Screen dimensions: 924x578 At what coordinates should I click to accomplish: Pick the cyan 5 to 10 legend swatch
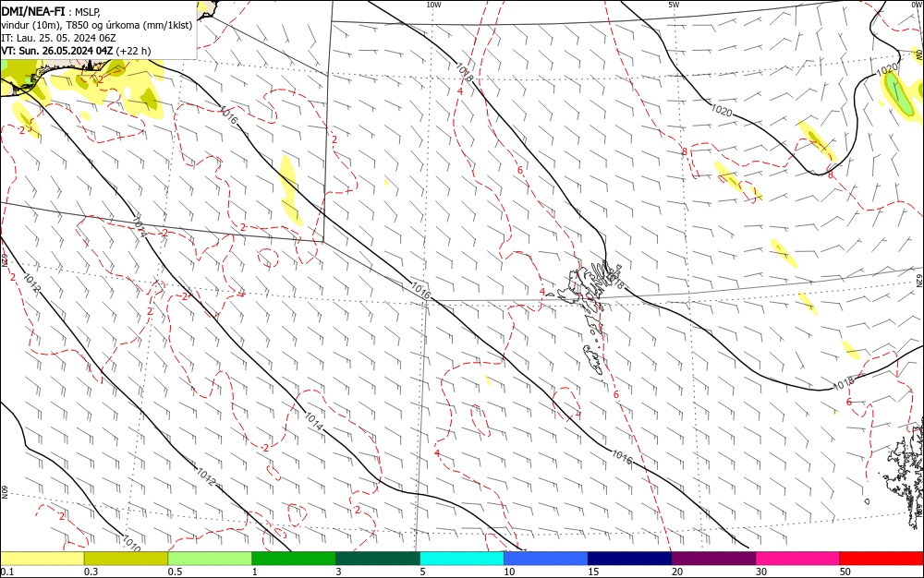point(462,559)
